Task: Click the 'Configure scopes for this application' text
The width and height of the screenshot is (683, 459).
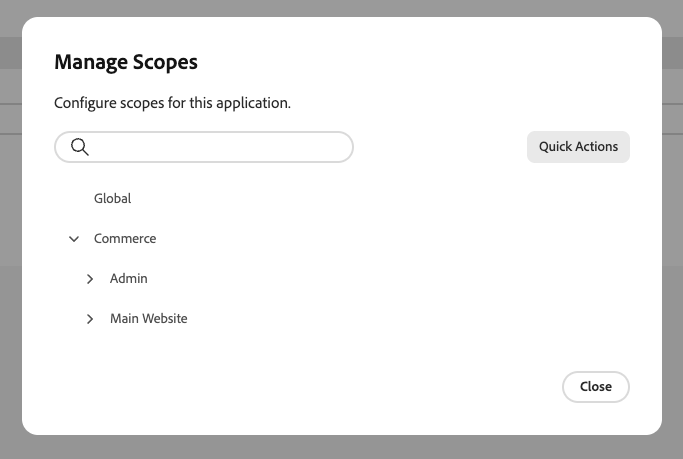Action: click(x=172, y=103)
